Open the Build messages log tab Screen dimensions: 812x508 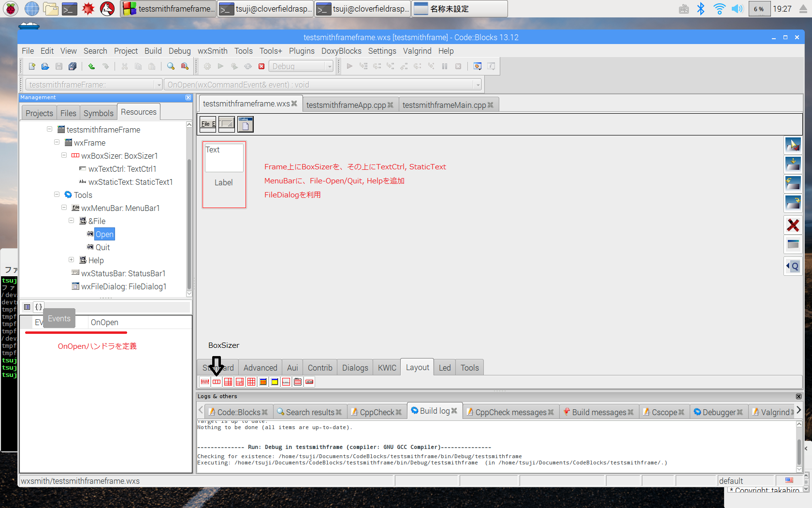[x=599, y=412]
